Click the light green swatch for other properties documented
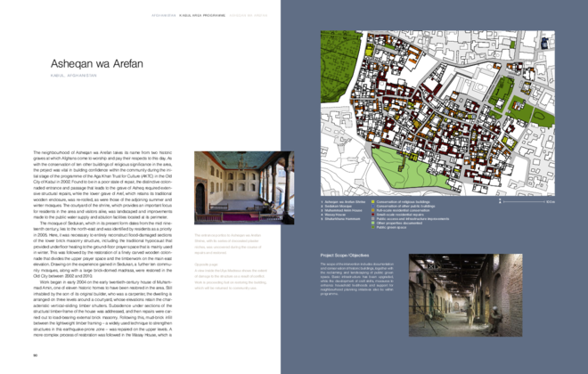 click(x=372, y=223)
